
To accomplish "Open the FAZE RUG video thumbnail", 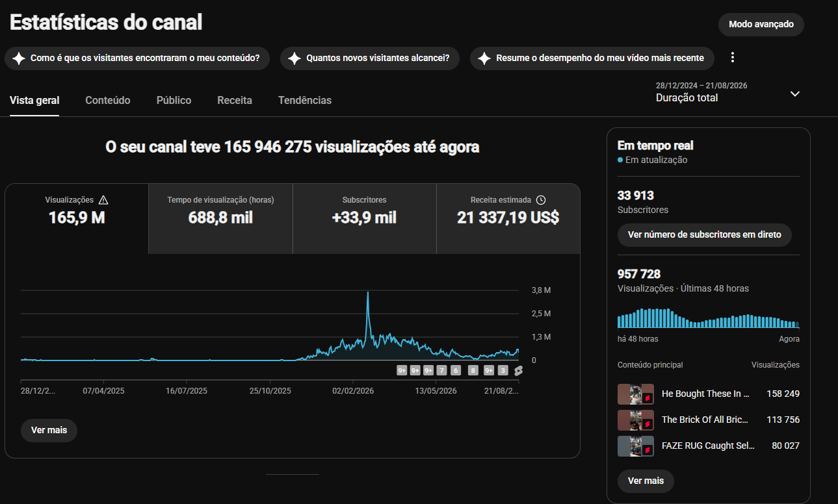I will point(636,446).
